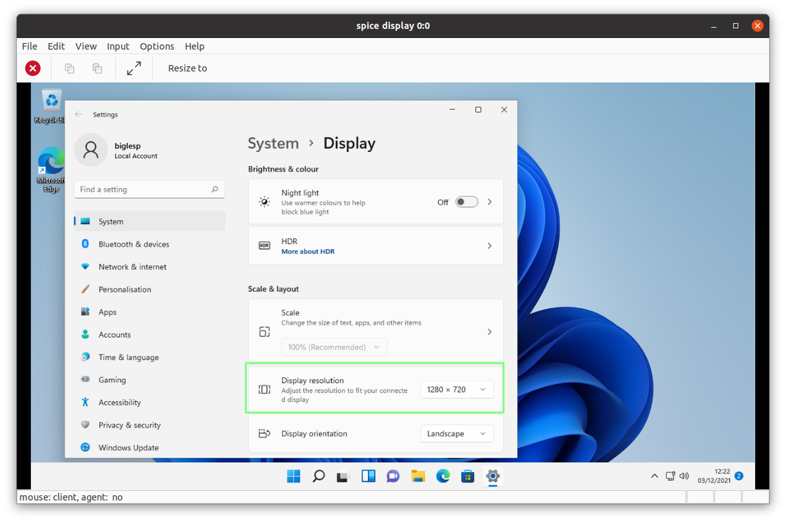Viewport: 786px width, 532px height.
Task: Launch Microsoft Edge from the taskbar
Action: (443, 476)
